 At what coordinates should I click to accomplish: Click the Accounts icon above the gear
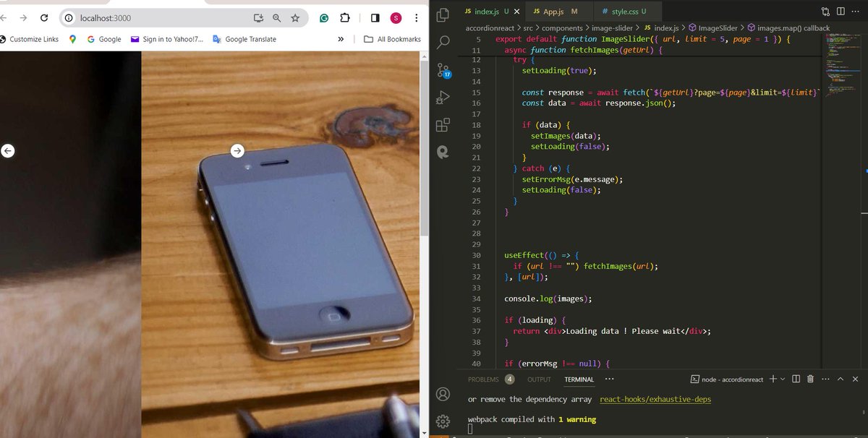pos(443,393)
